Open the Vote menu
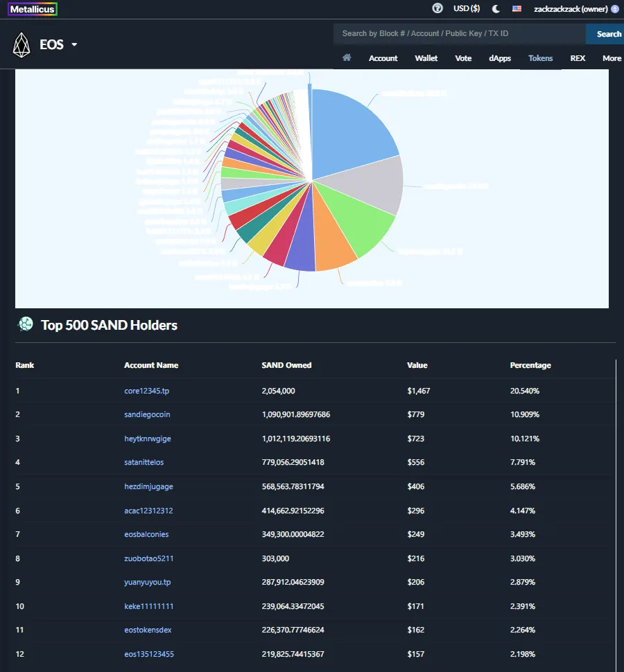The width and height of the screenshot is (624, 672). tap(463, 58)
